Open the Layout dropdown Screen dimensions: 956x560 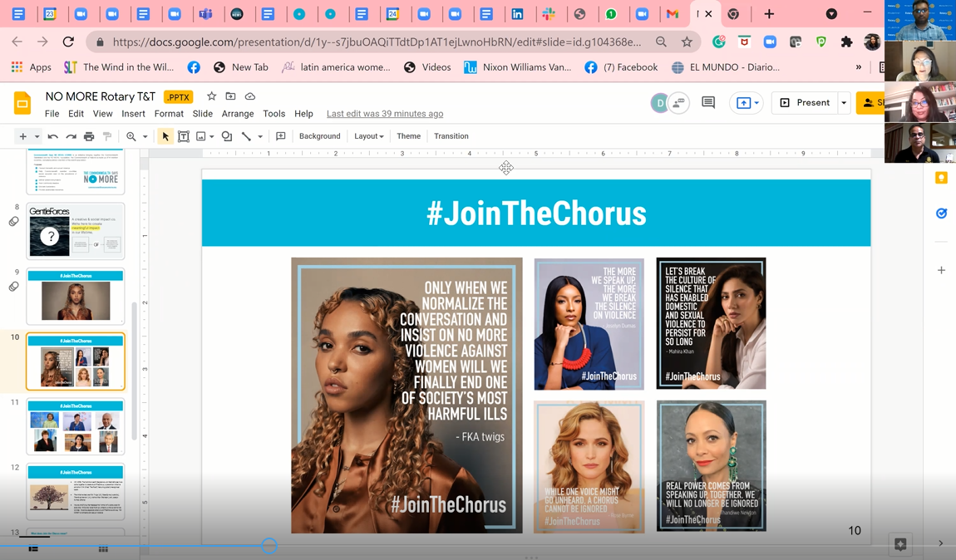(368, 136)
